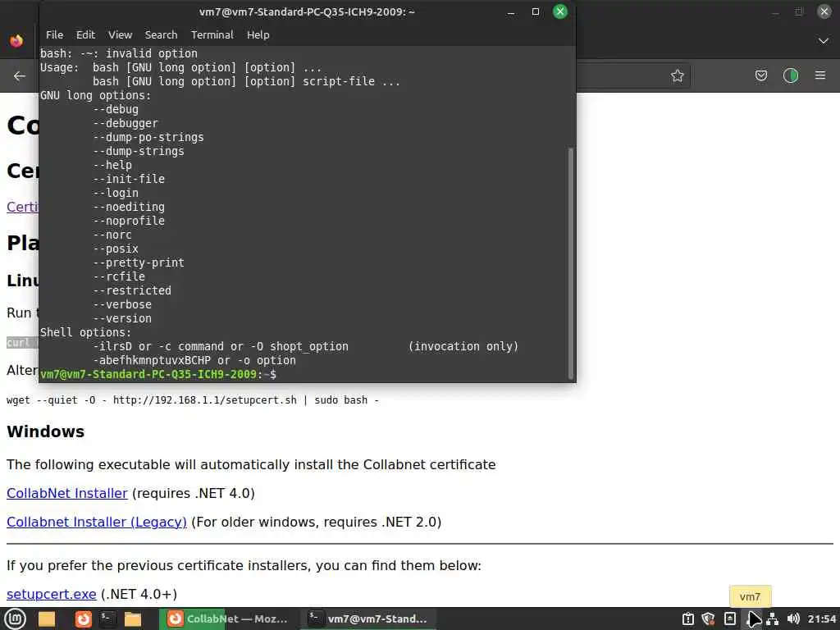Click Firefox logo in tab bar
The width and height of the screenshot is (840, 630).
point(16,41)
